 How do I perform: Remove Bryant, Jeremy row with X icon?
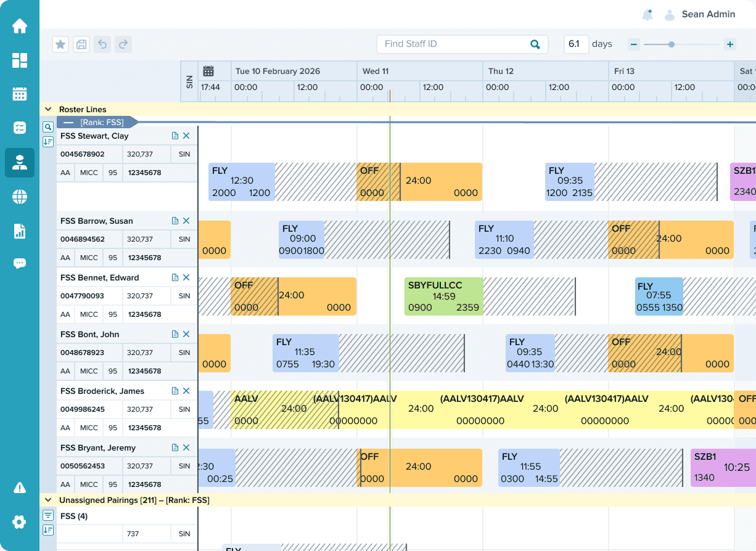coord(186,447)
